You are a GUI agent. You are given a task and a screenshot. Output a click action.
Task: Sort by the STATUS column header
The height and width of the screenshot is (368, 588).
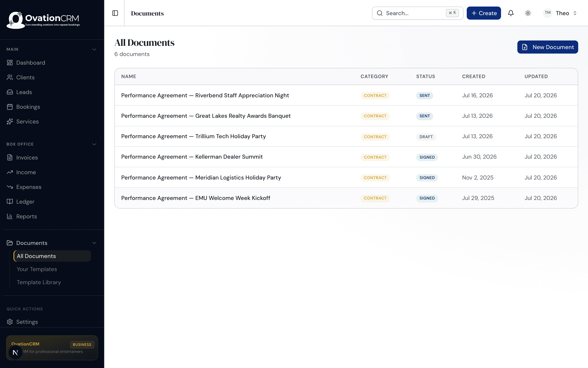(x=426, y=76)
